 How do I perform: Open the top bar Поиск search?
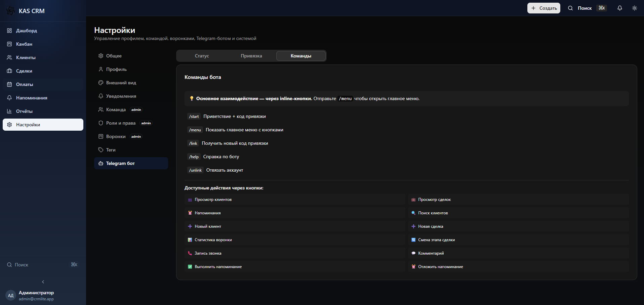[587, 8]
